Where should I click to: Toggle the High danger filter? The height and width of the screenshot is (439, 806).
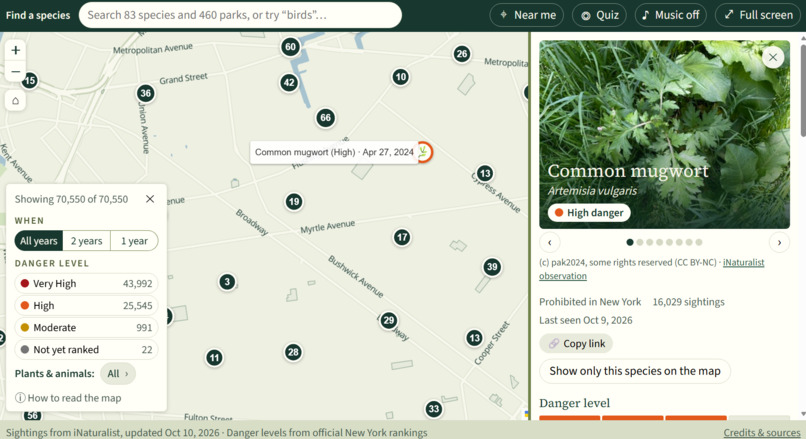point(86,306)
